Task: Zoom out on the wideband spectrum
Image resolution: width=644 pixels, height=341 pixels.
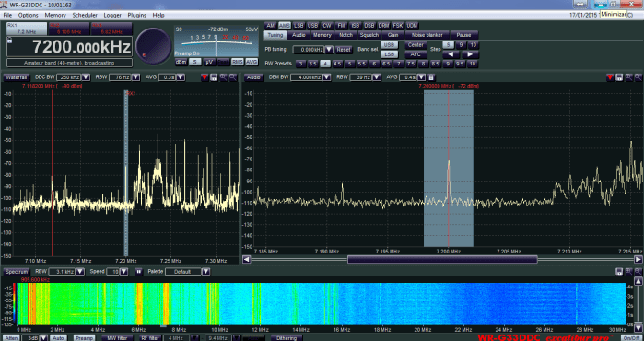Action: tap(638, 272)
